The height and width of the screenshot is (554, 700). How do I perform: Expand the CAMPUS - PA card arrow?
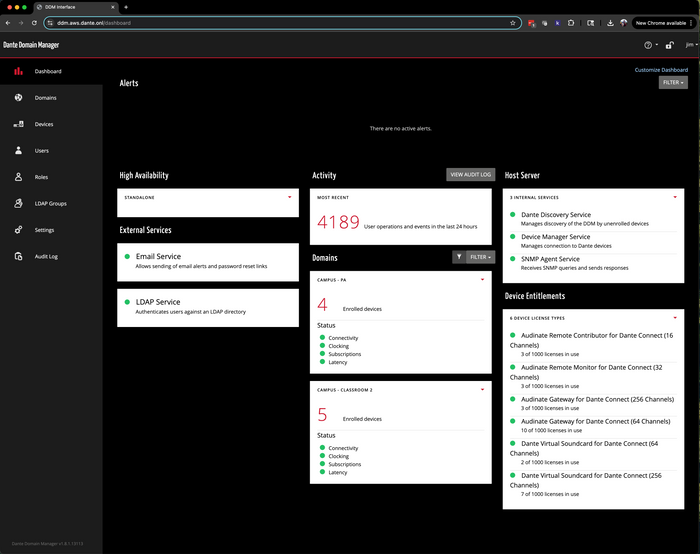pyautogui.click(x=483, y=279)
